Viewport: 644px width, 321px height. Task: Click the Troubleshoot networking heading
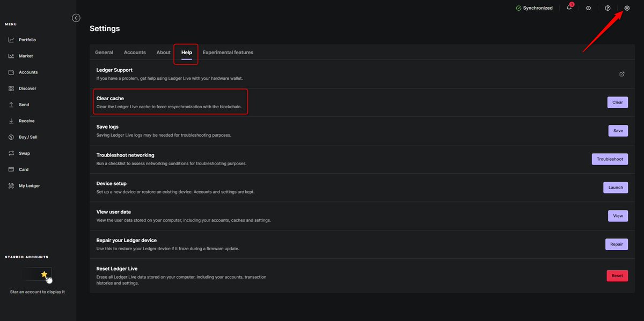[x=126, y=155]
